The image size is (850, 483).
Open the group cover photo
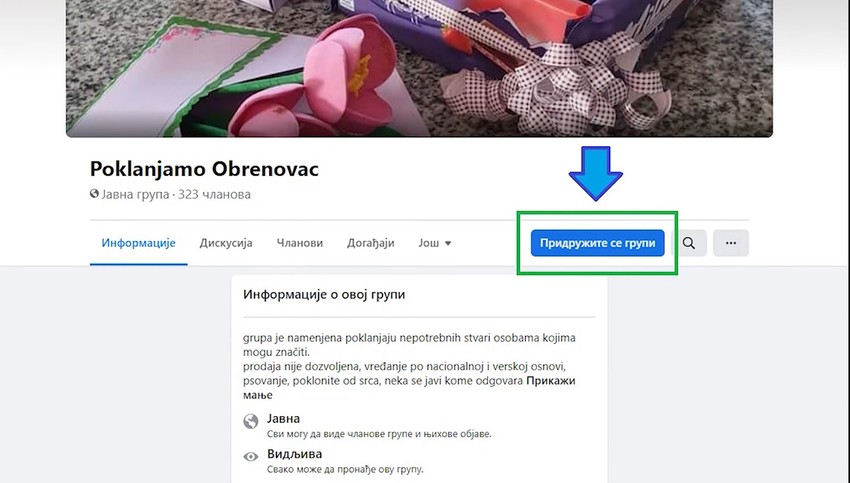pyautogui.click(x=419, y=68)
